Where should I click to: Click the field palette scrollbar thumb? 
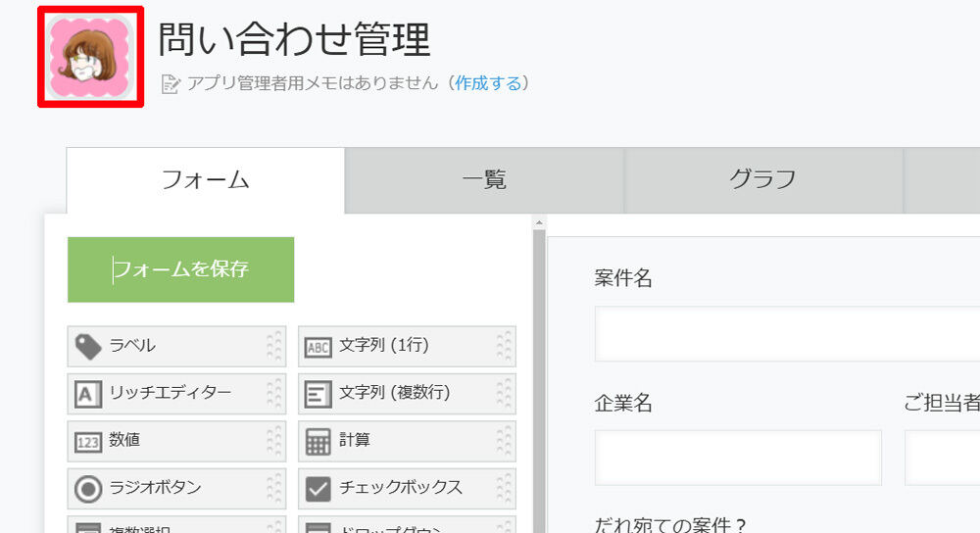coord(539,381)
